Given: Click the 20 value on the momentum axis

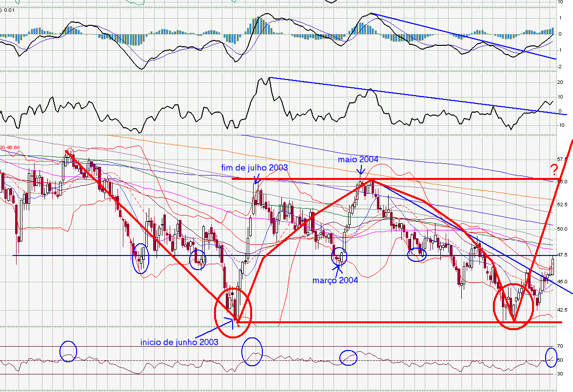Looking at the screenshot, I should (x=560, y=82).
